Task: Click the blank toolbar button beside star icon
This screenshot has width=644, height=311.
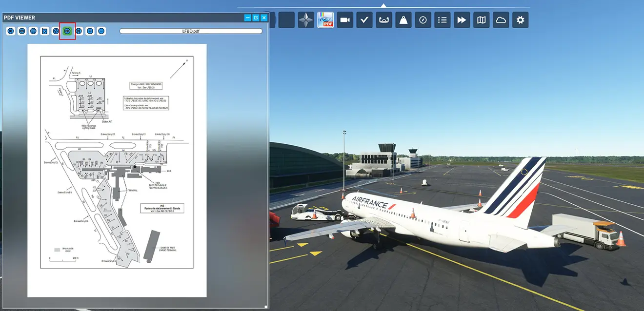Action: 286,20
